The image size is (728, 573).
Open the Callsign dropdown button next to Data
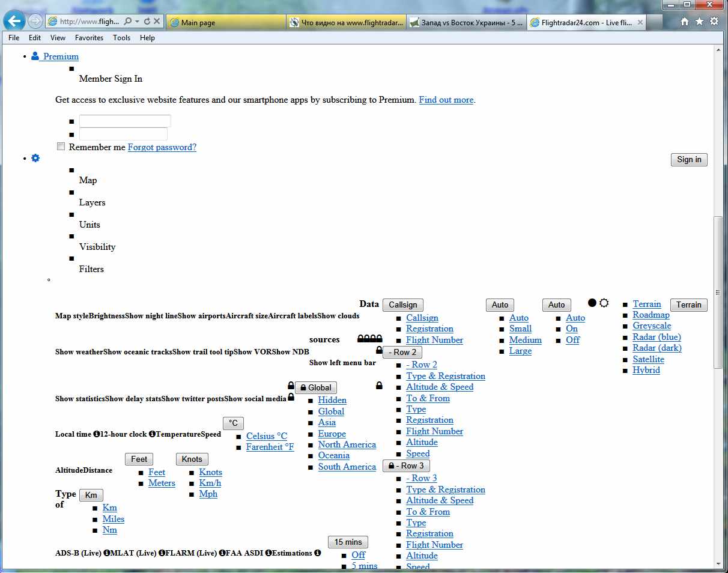click(x=402, y=305)
